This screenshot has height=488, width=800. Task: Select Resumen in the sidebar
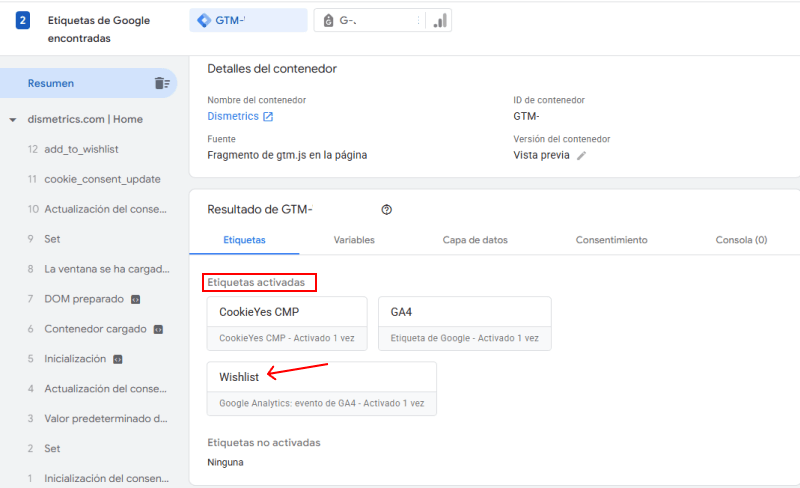click(88, 83)
